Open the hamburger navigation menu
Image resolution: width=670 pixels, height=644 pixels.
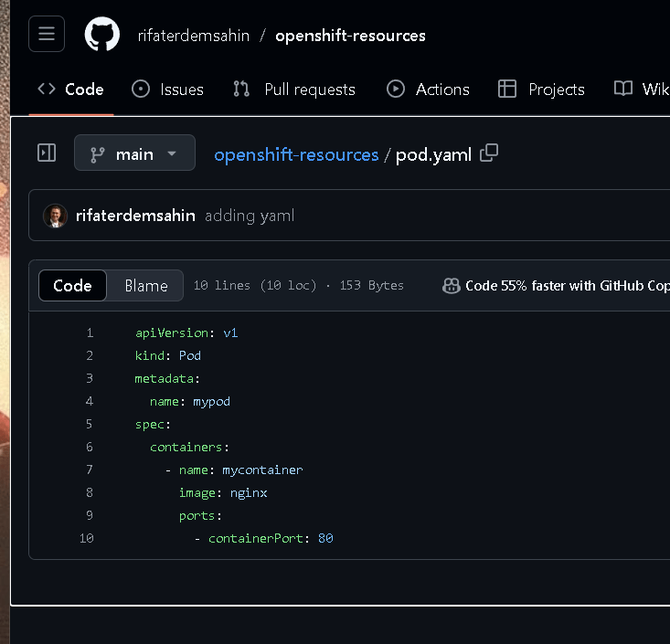47,34
